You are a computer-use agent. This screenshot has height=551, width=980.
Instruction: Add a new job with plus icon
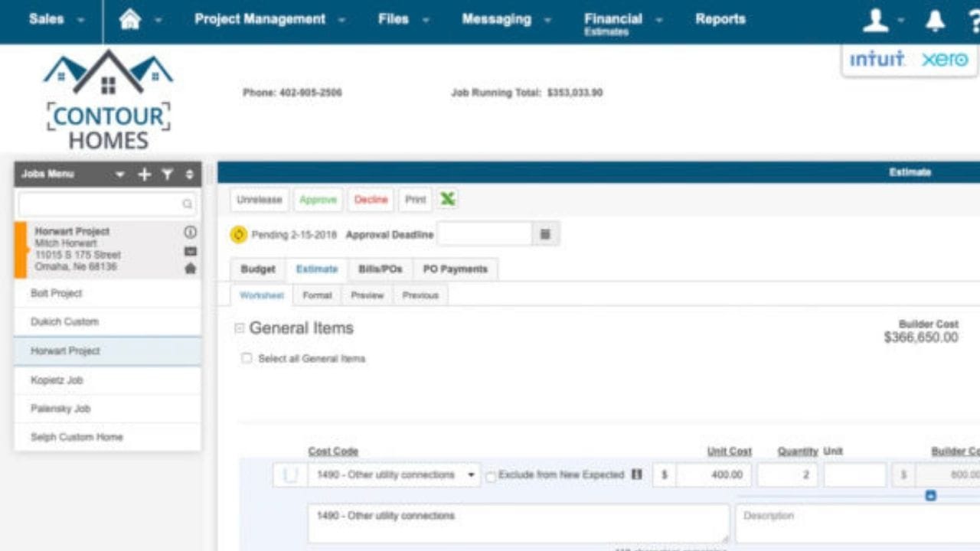click(144, 174)
